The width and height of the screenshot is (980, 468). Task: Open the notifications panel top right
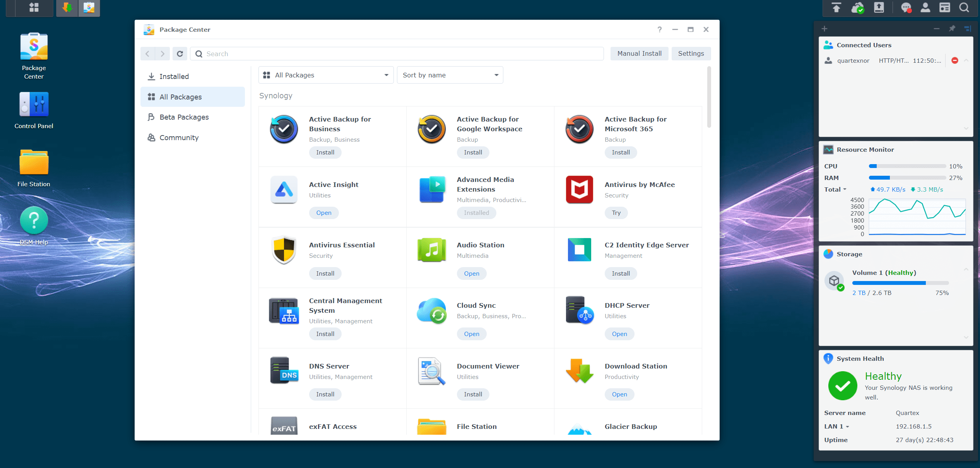[906, 7]
